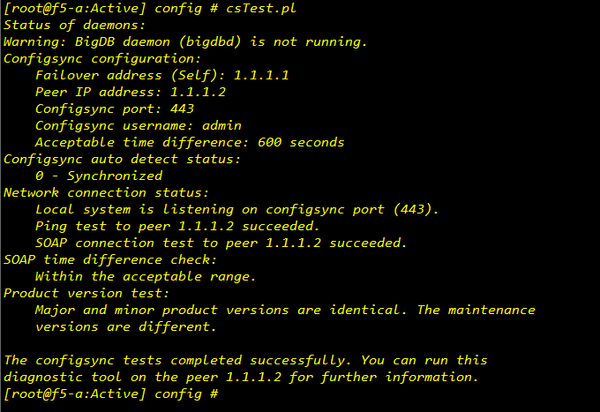600x412 pixels.
Task: Click the "Peer IP address: 1.1.1.2" line
Action: (x=127, y=91)
